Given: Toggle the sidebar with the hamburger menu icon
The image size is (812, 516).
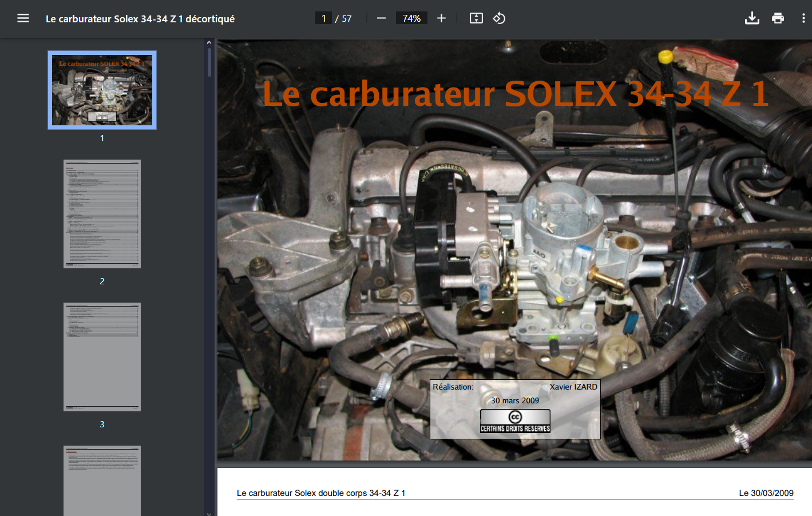Looking at the screenshot, I should [x=23, y=18].
